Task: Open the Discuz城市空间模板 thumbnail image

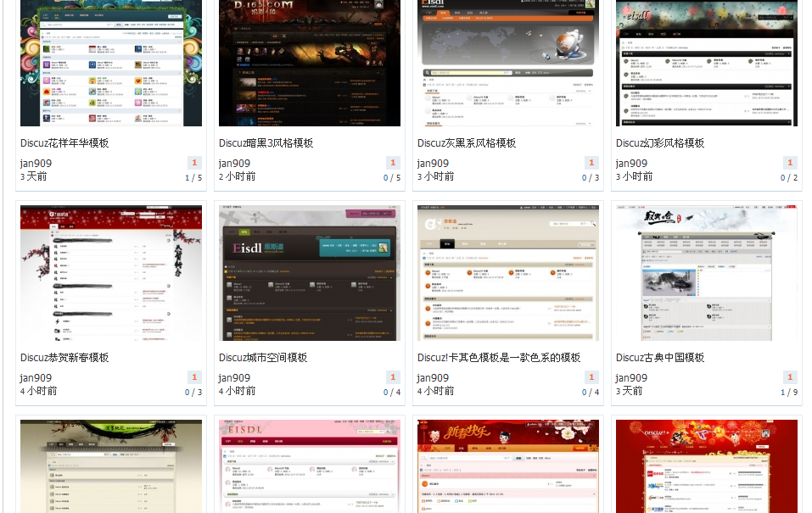Action: click(310, 273)
